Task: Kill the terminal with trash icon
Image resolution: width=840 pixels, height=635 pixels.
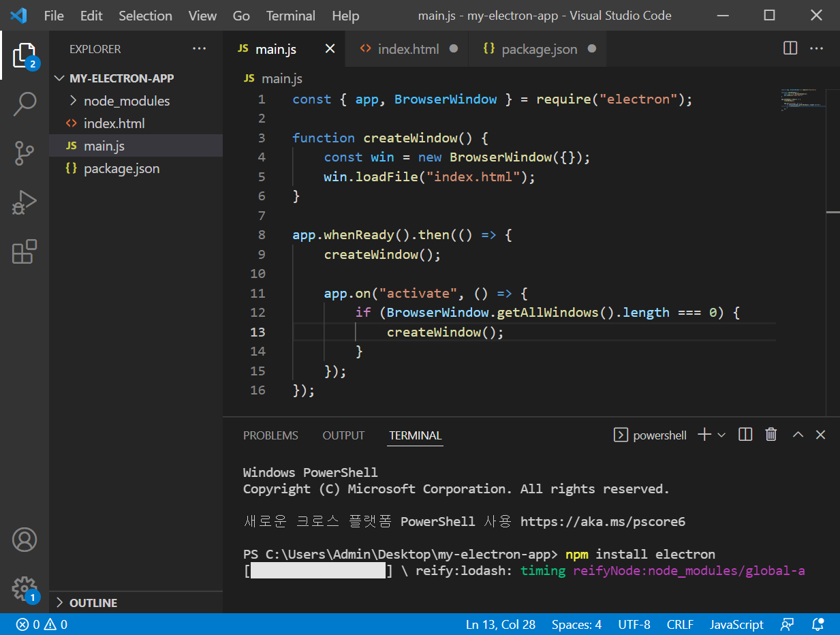Action: [x=771, y=435]
